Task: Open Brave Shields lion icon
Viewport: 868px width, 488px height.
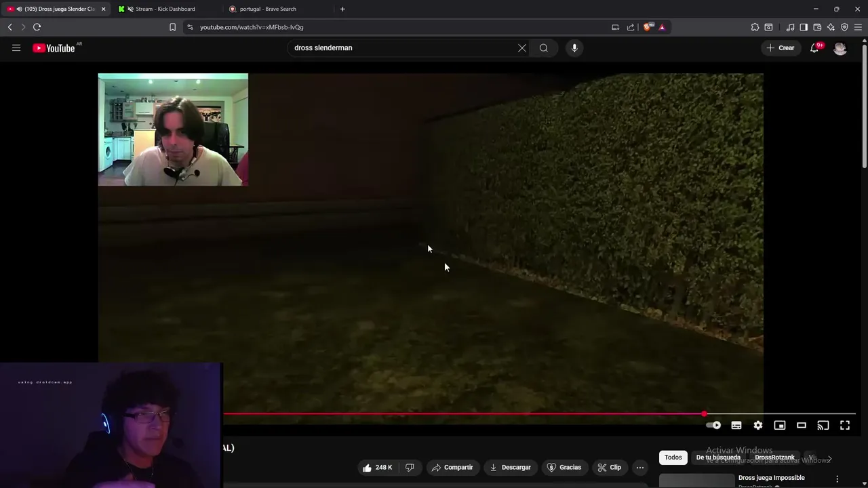Action: [x=648, y=27]
